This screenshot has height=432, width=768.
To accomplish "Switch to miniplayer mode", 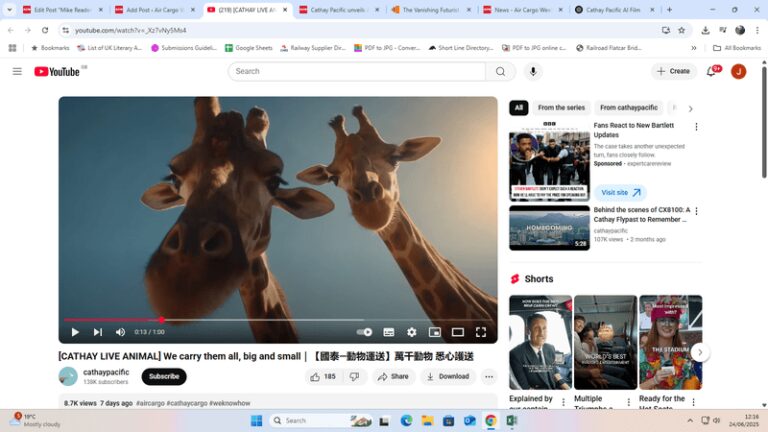I will pos(435,332).
